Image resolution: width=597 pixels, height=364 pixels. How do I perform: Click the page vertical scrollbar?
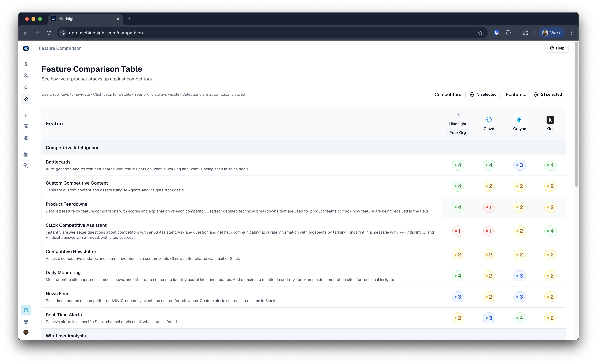(x=576, y=114)
